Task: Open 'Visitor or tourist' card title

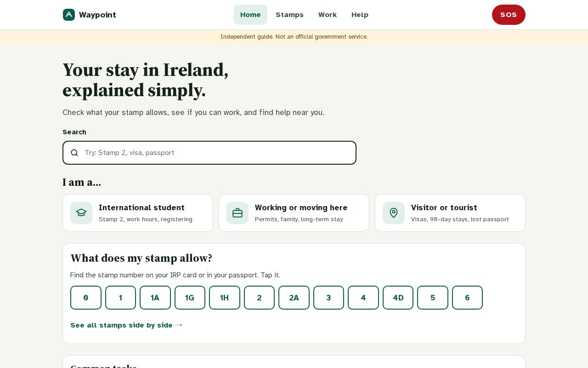Action: tap(444, 207)
